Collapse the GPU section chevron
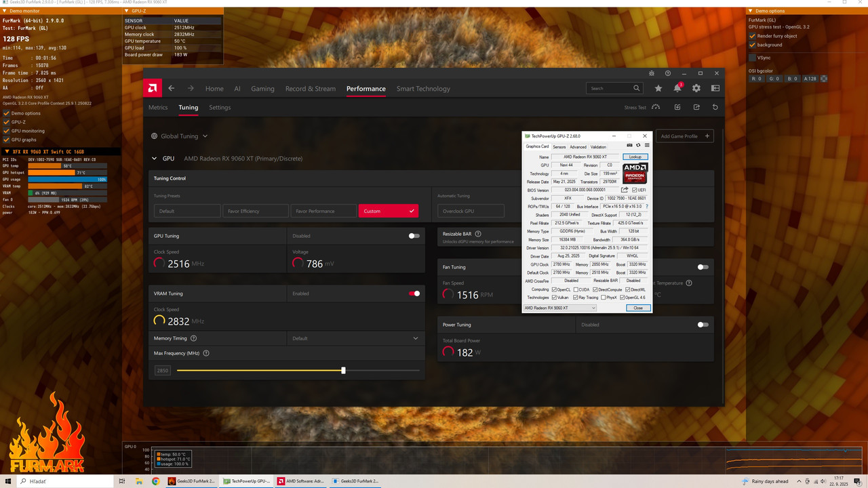868x488 pixels. pos(154,159)
